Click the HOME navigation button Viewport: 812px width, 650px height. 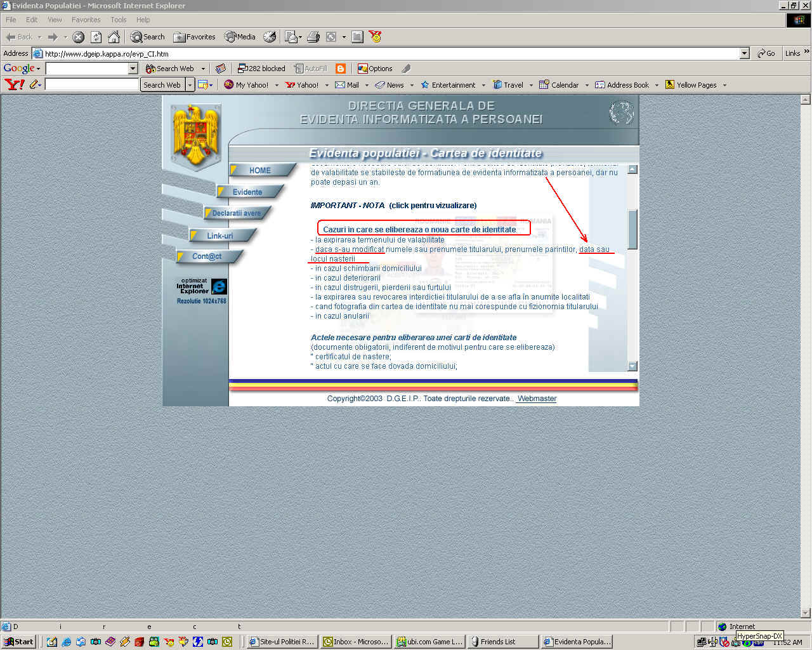[259, 170]
